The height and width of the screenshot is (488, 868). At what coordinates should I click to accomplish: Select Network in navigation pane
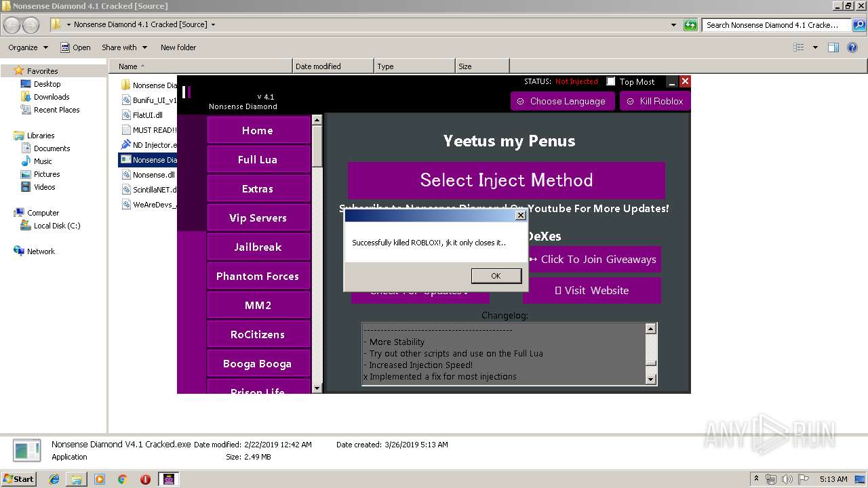pos(41,251)
